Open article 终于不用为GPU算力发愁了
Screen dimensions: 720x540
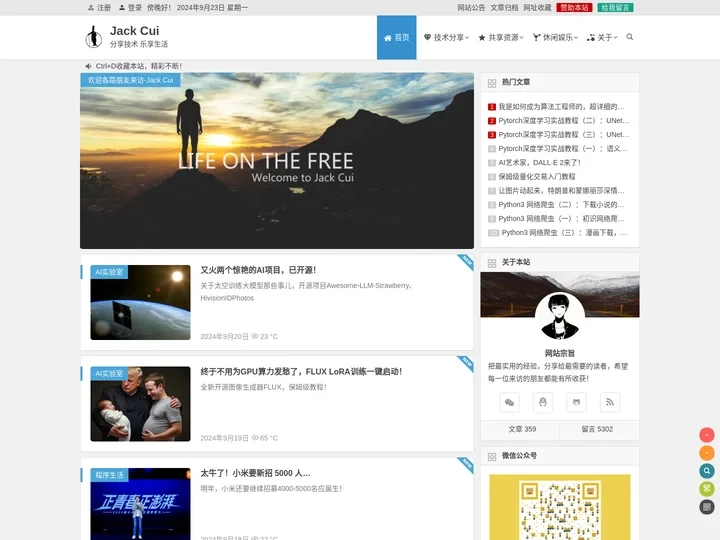[301, 371]
